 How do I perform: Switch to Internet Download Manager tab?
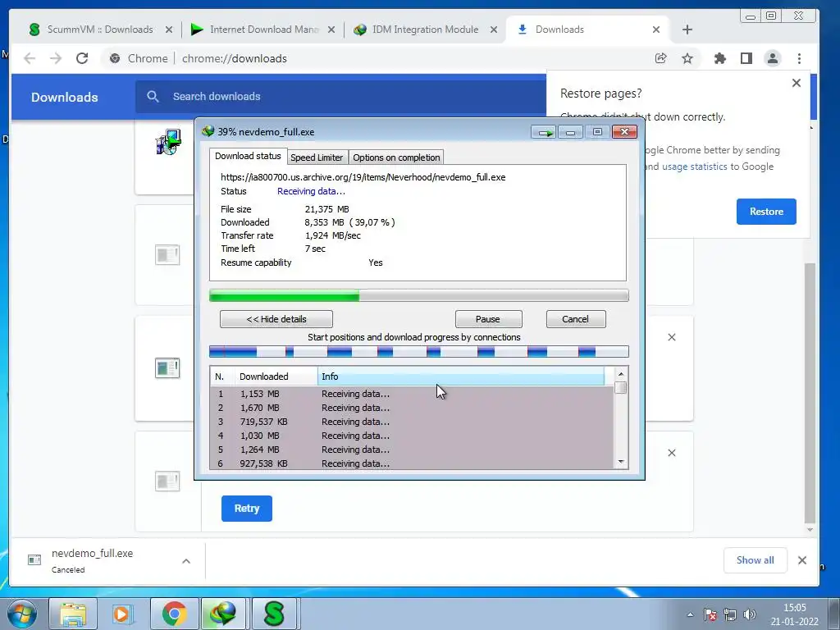point(263,30)
